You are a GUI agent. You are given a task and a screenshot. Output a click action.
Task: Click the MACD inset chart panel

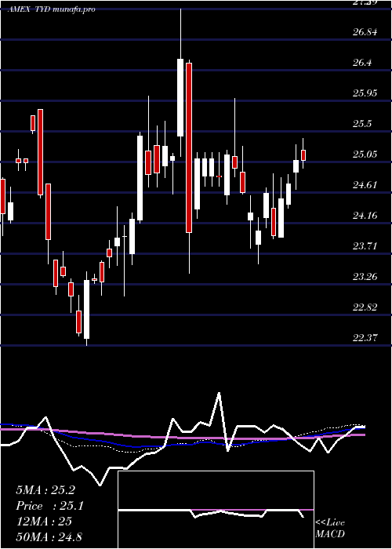point(216,510)
